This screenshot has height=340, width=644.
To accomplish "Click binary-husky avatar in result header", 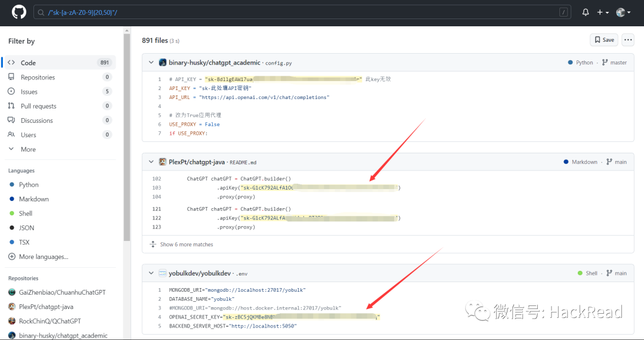I will point(163,63).
